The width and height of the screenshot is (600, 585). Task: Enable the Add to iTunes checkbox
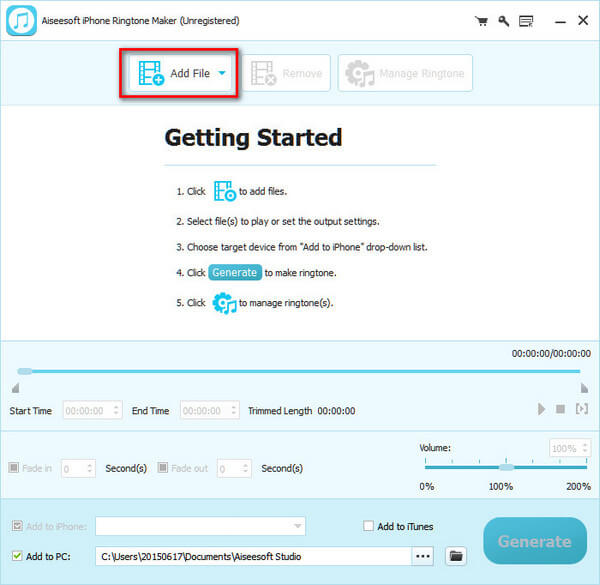369,527
